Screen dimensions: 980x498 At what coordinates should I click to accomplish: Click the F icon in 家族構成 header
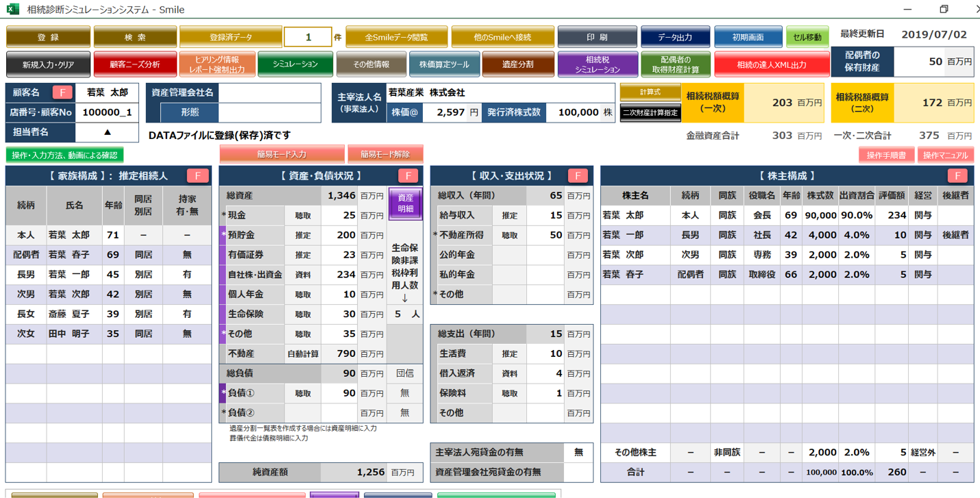197,176
